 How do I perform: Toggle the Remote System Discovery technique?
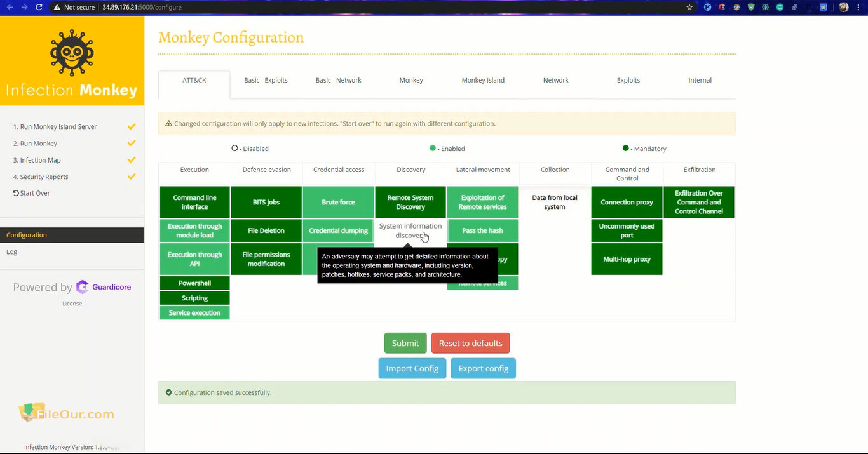pos(410,202)
